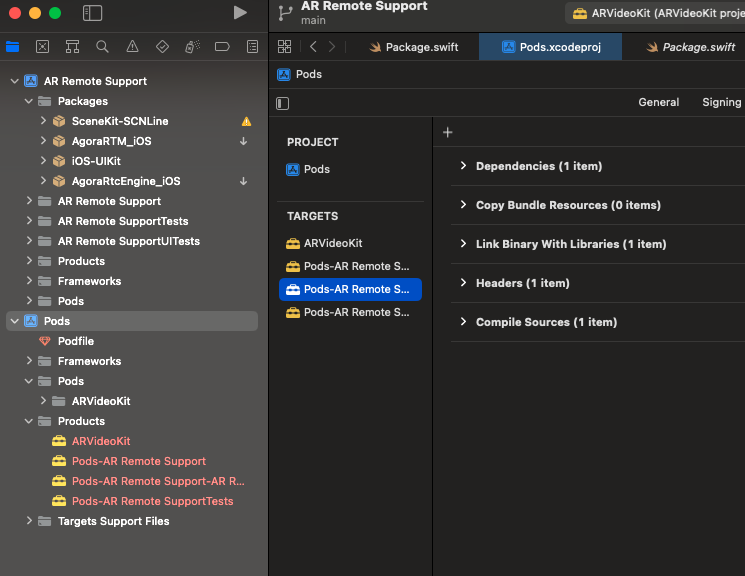Switch to the first Package.swift tab
Screen dimensions: 745x576
coord(414,47)
